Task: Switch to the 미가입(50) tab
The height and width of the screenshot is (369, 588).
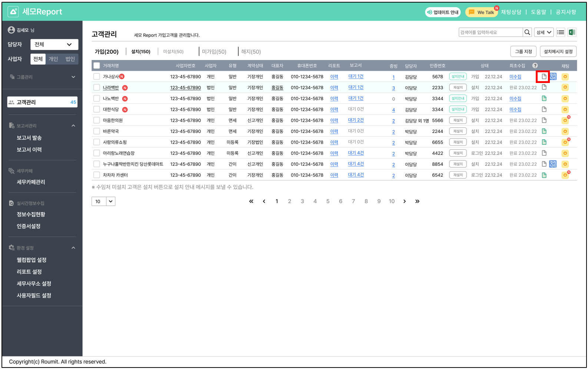Action: pyautogui.click(x=214, y=51)
